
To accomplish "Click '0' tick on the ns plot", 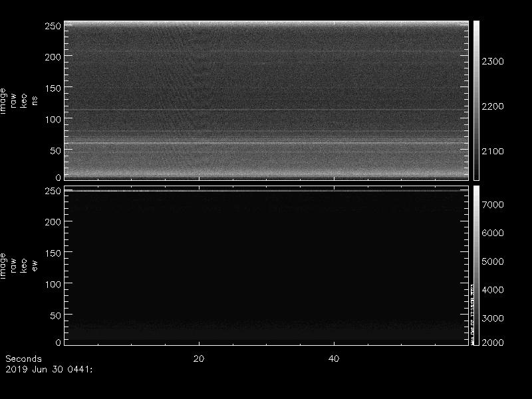I will coord(59,178).
